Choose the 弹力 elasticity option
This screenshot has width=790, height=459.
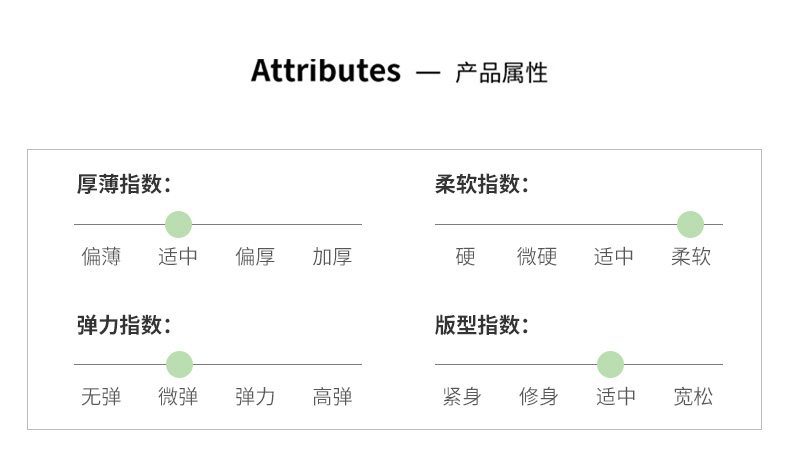(x=255, y=397)
